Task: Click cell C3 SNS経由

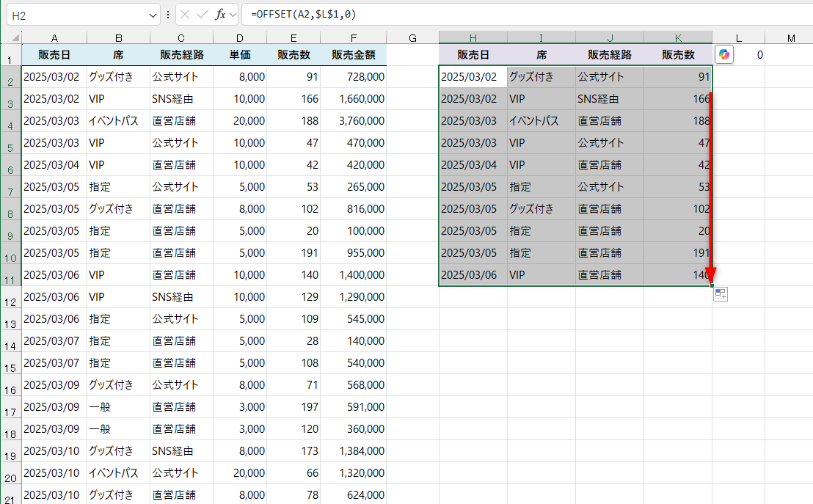Action: tap(181, 99)
